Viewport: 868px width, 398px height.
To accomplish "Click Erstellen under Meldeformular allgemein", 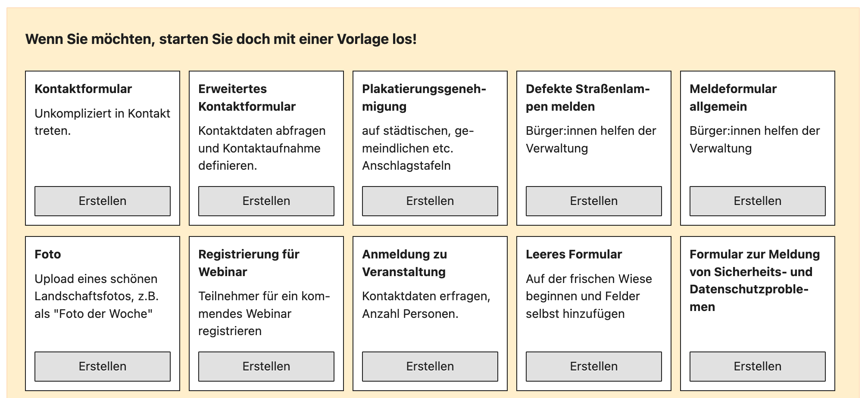I will [x=758, y=201].
